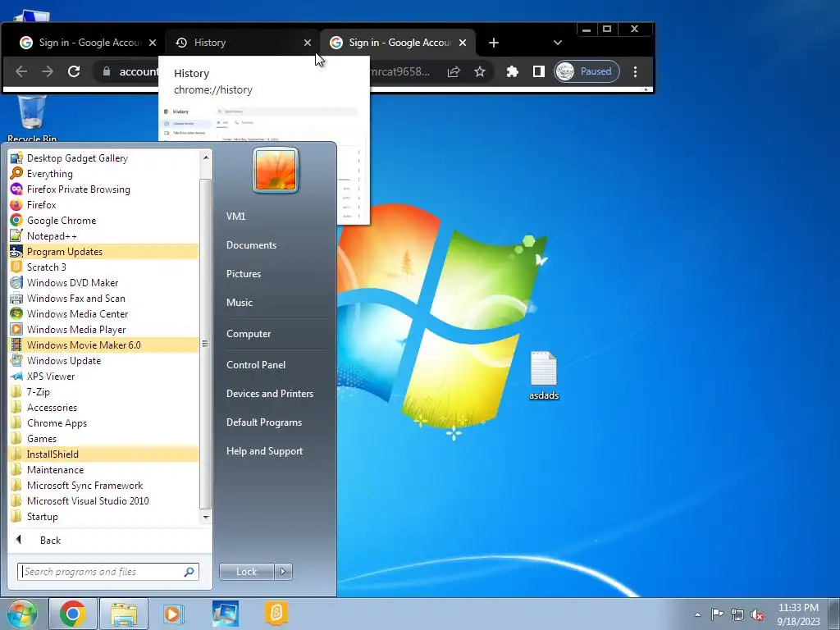Open Firefox Private Browsing entry
Screen dimensions: 840x630
pos(104,189)
